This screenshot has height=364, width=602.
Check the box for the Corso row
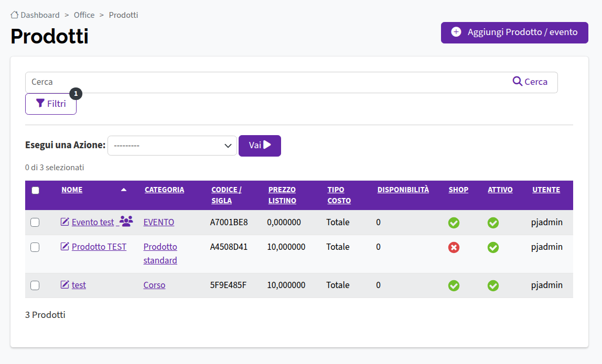coord(35,285)
